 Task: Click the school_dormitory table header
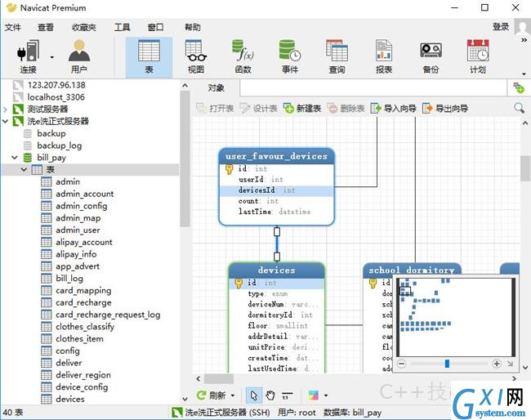(x=412, y=270)
